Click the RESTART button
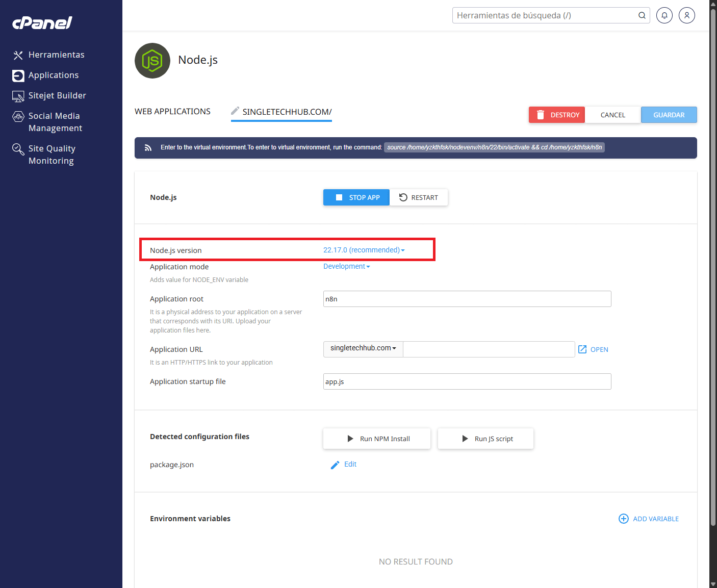717x588 pixels. tap(419, 197)
